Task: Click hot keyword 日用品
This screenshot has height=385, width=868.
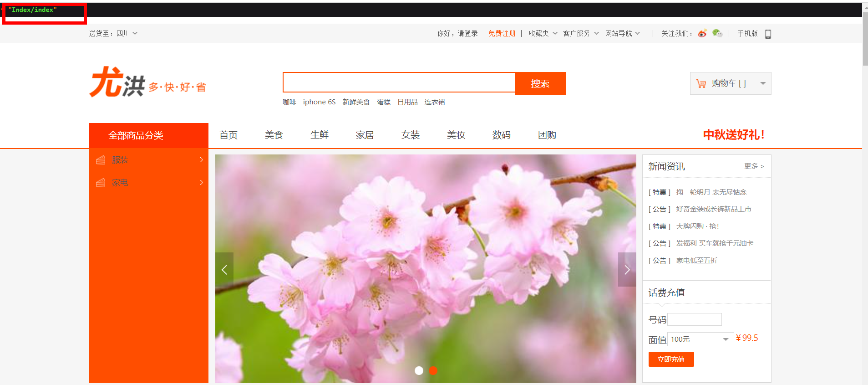Action: coord(407,102)
